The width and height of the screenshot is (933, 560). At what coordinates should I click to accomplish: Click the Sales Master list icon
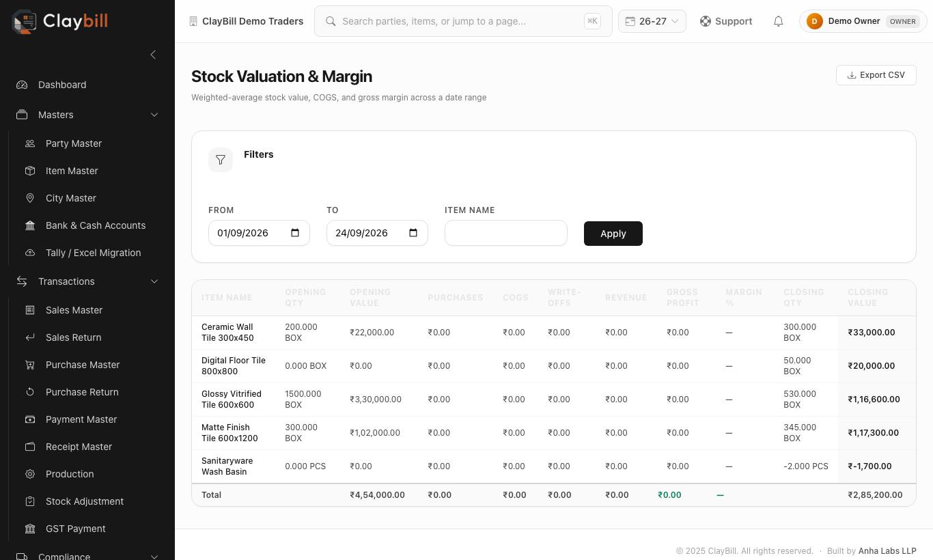[x=30, y=310]
